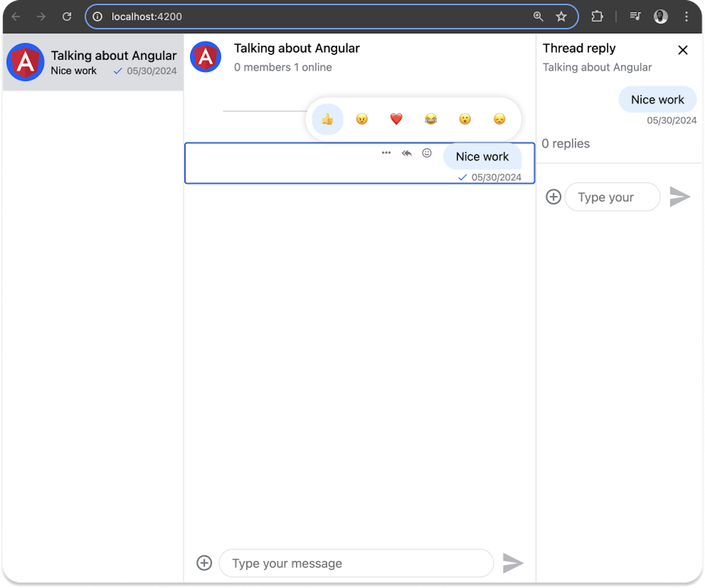Open the message actions ellipsis menu

(386, 153)
